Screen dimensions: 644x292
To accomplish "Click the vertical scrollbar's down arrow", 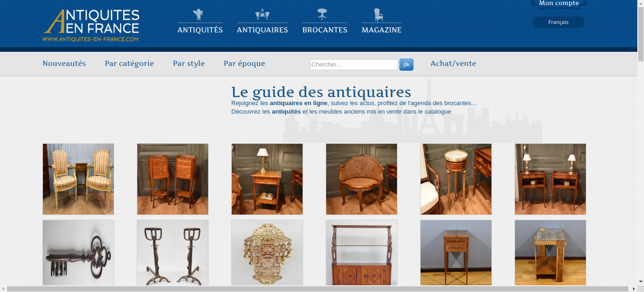I will (641, 282).
